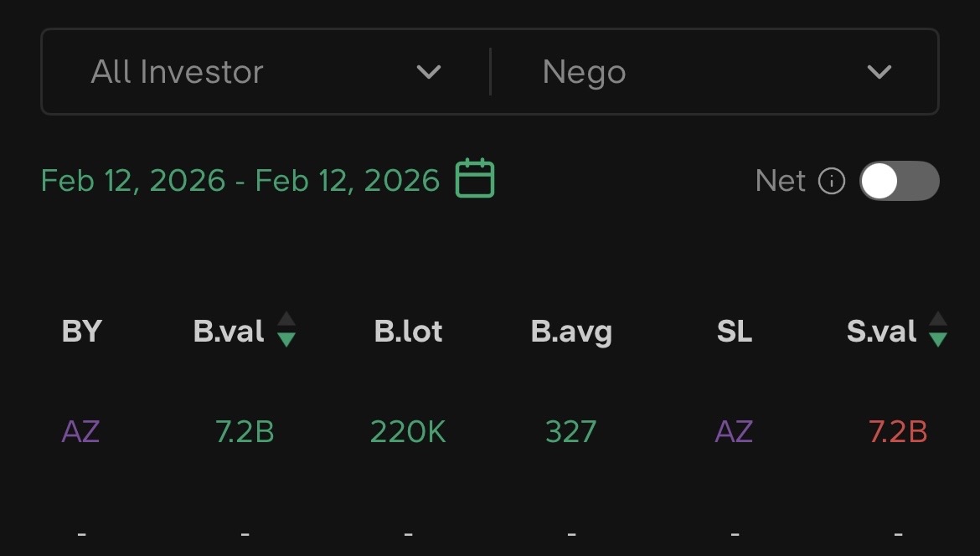Viewport: 980px width, 556px height.
Task: Open seller broker AZ in SL column
Action: click(734, 432)
